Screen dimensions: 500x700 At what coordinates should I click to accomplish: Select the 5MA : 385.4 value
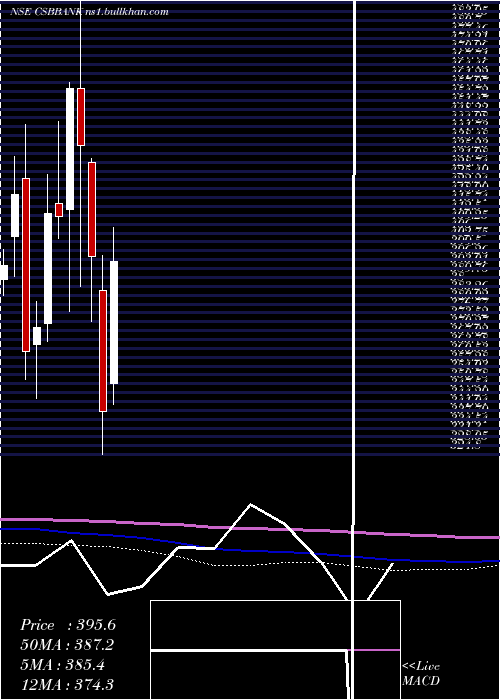(x=62, y=665)
